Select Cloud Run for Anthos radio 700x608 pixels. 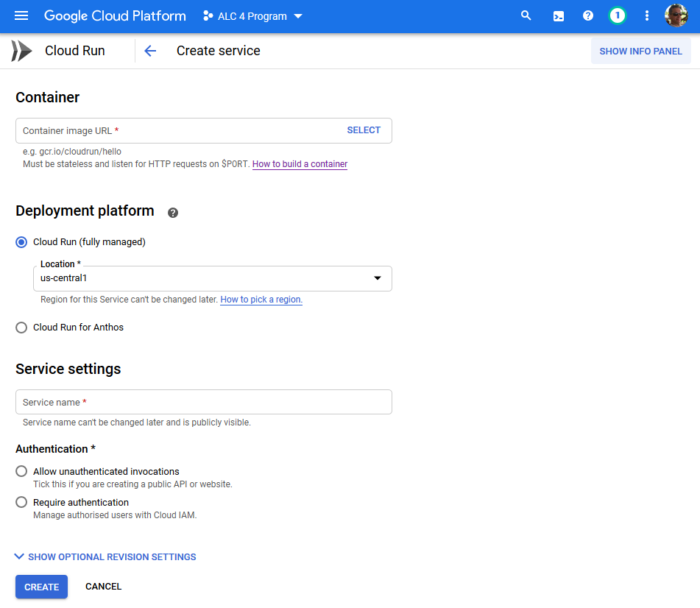click(21, 328)
